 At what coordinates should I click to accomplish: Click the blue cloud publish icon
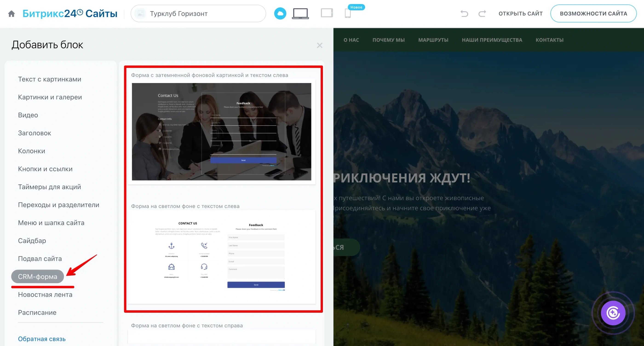280,14
